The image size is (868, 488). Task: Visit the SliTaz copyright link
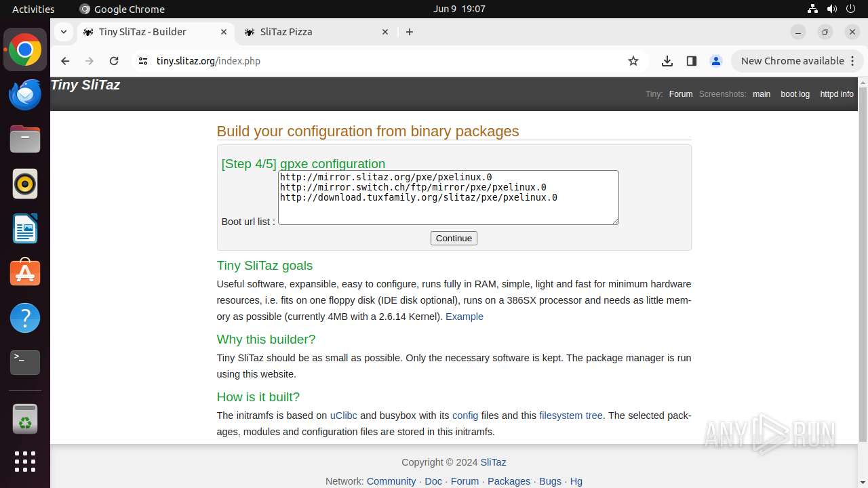point(493,462)
